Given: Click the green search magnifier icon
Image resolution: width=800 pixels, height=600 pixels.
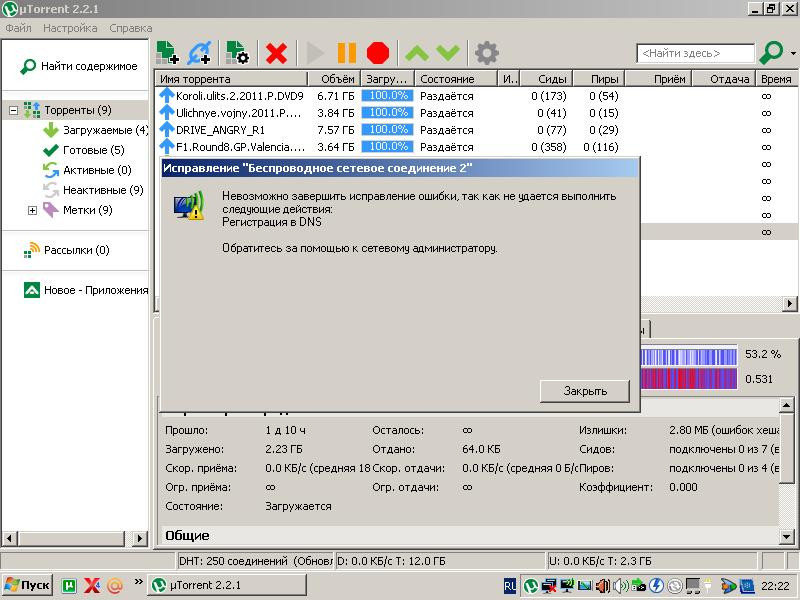Looking at the screenshot, I should pyautogui.click(x=771, y=53).
